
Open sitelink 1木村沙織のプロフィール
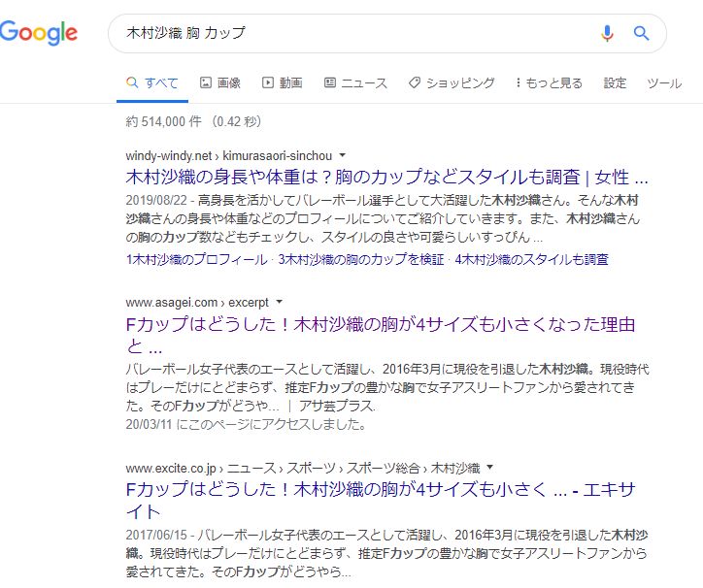click(x=196, y=259)
